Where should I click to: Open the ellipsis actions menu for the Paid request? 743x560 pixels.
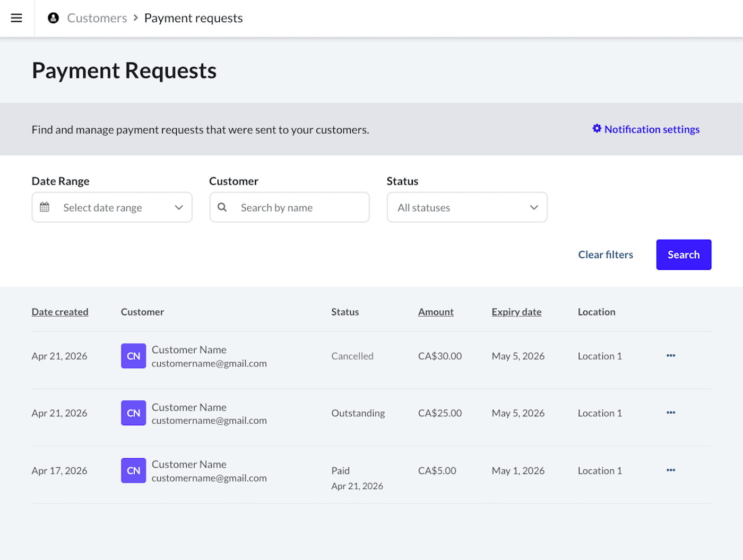pos(670,470)
